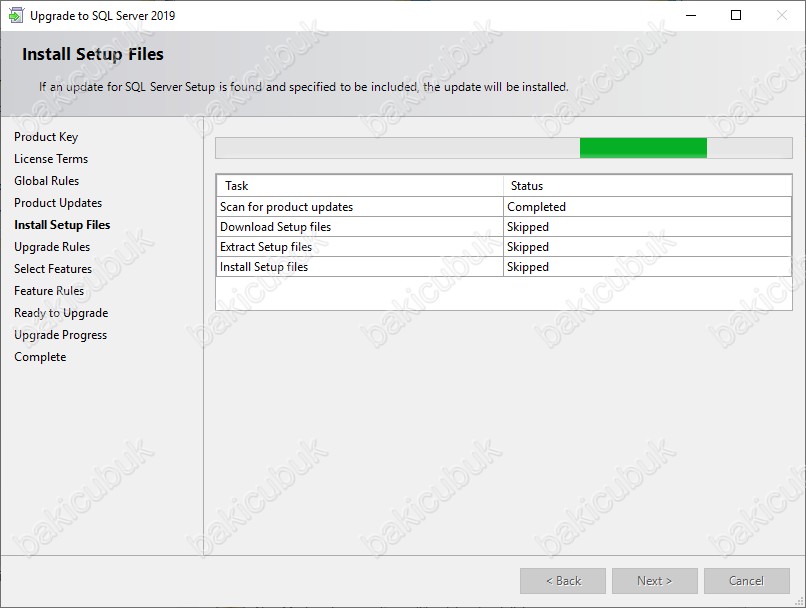
Task: Select the Install Setup files task row
Action: [x=504, y=267]
